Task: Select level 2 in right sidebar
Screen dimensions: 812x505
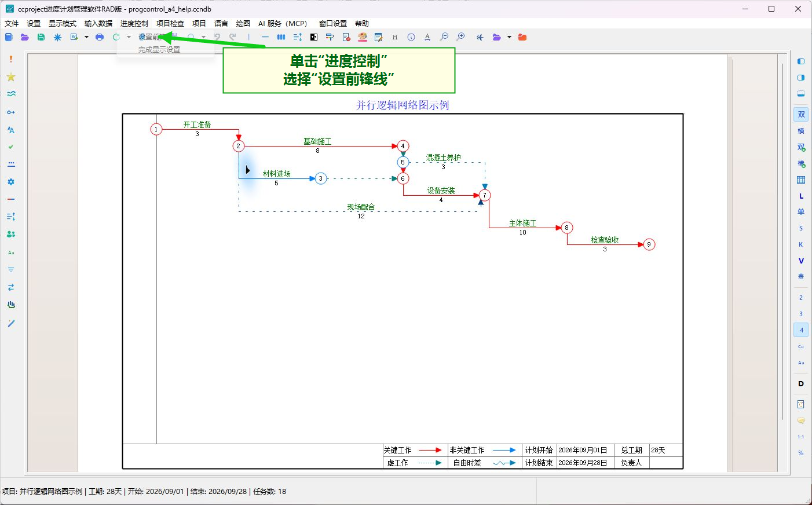Action: click(801, 298)
